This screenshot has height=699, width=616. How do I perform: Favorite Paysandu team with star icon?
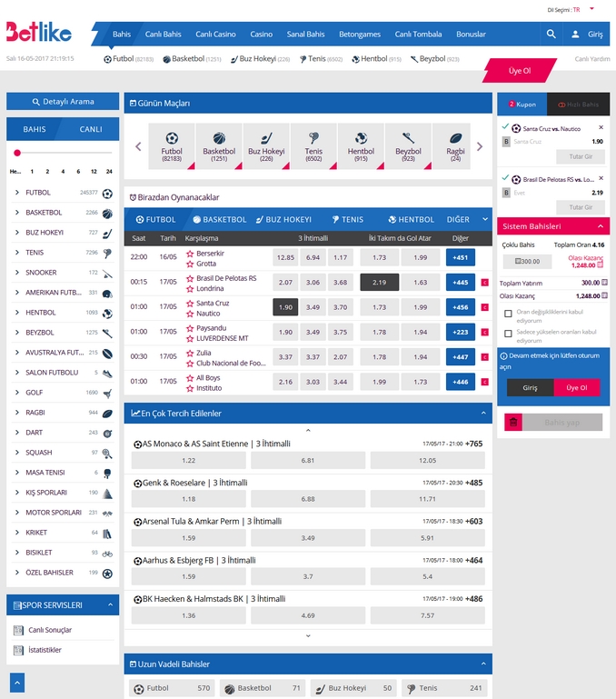[x=190, y=328]
